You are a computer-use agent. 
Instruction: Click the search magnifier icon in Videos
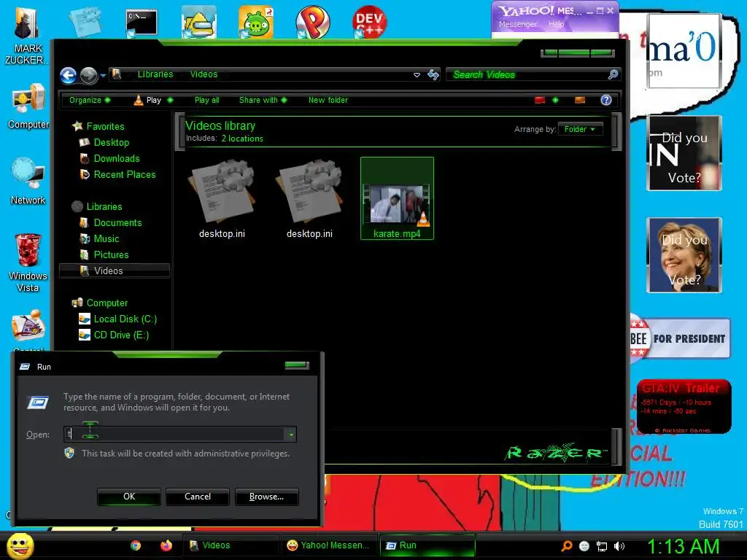(x=613, y=74)
